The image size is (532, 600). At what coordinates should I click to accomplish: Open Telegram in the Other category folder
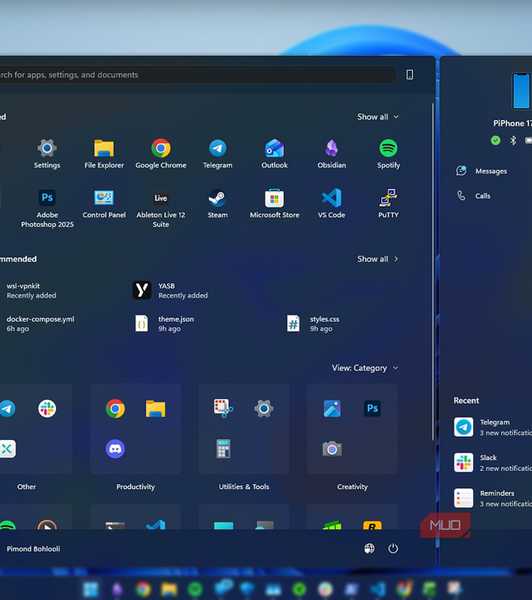7,409
